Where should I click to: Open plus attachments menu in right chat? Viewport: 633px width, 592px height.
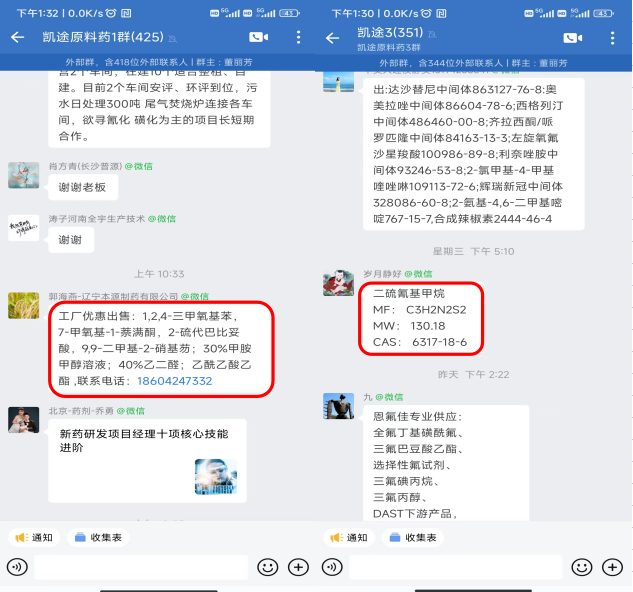click(x=612, y=567)
